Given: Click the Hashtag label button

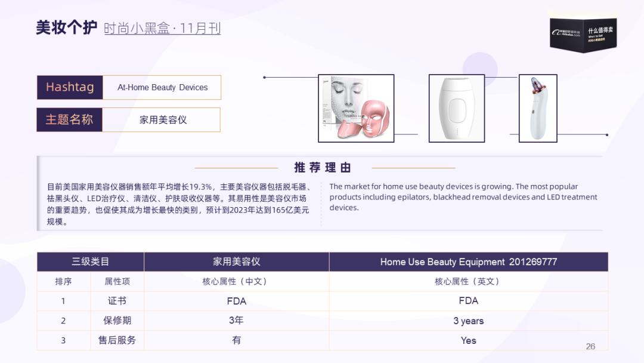Looking at the screenshot, I should (70, 87).
